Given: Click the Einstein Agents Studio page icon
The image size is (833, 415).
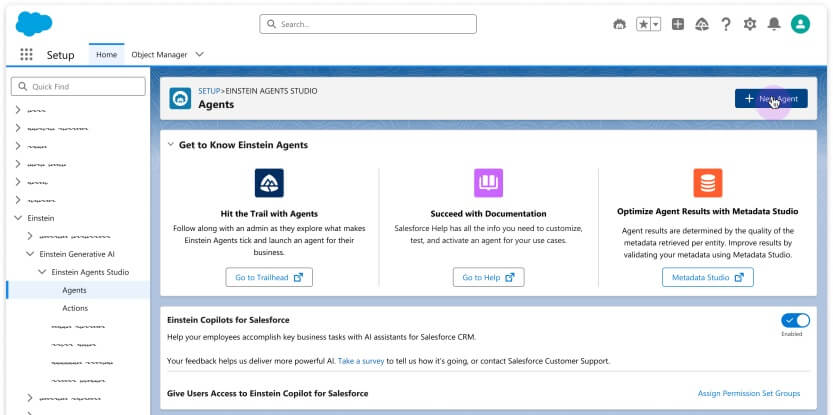Looking at the screenshot, I should [180, 98].
